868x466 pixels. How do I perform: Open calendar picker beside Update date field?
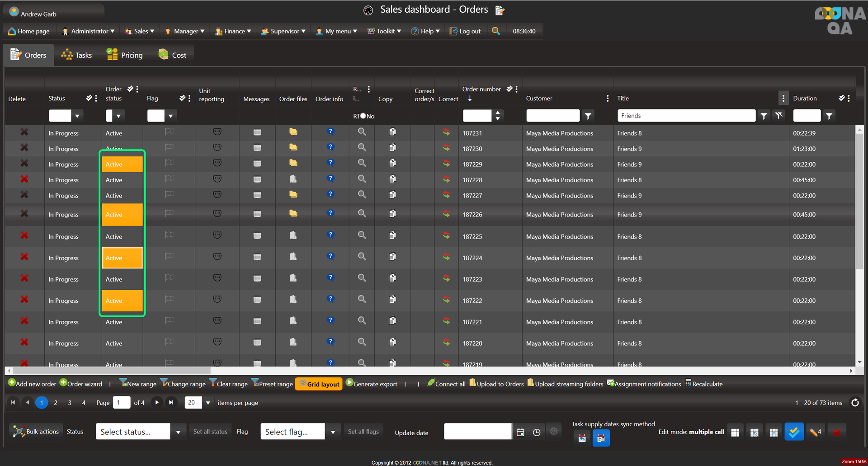pyautogui.click(x=520, y=433)
